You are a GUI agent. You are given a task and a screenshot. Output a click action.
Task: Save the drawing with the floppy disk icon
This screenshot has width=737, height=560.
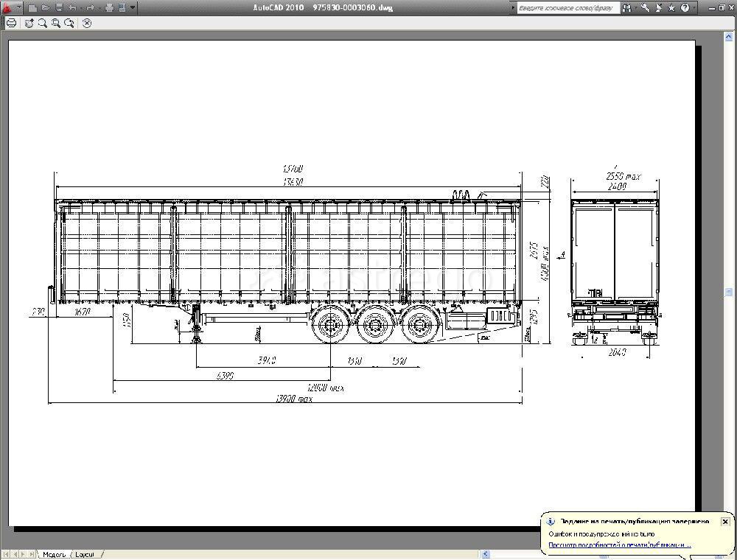tap(59, 7)
